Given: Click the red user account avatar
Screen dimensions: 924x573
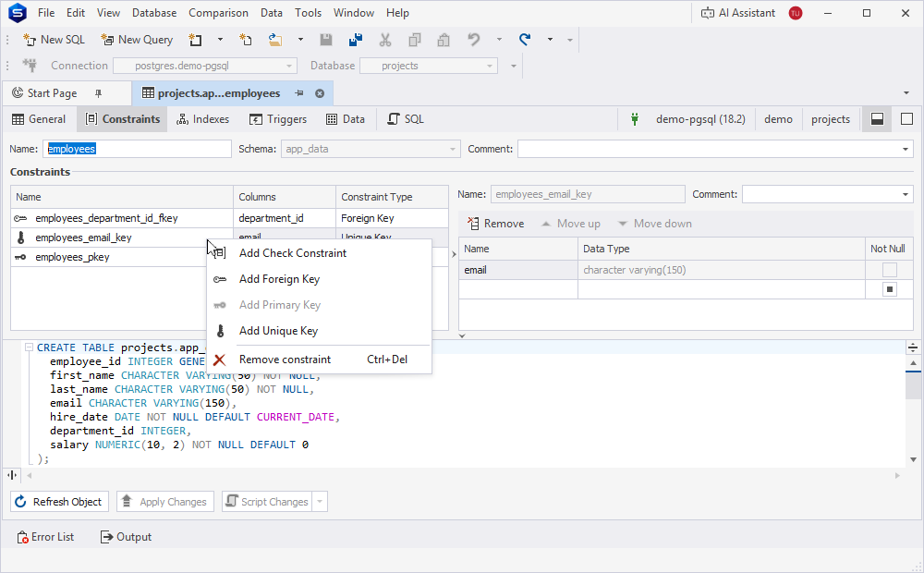Looking at the screenshot, I should point(796,13).
